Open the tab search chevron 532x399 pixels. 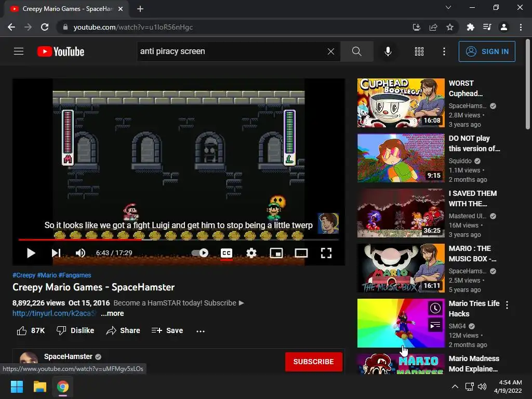pos(448,7)
